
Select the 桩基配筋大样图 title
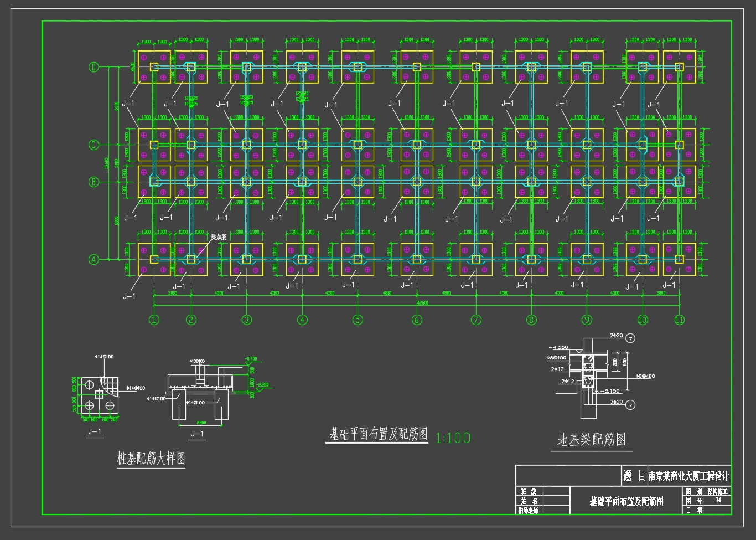point(151,459)
